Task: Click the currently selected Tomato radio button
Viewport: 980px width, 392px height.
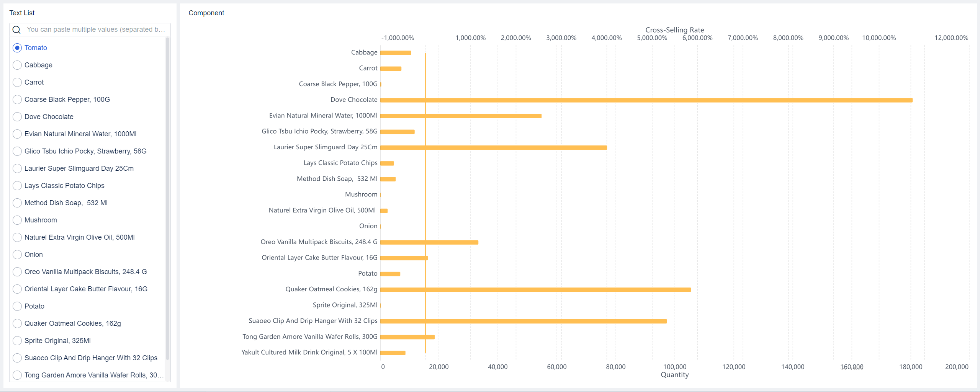Action: pyautogui.click(x=17, y=48)
